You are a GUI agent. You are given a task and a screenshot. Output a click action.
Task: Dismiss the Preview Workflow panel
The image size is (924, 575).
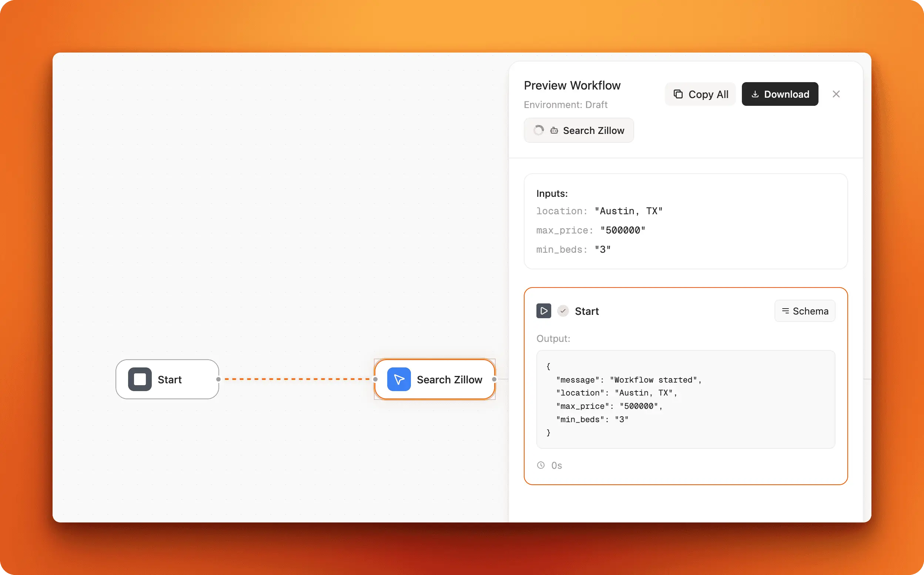[x=836, y=94]
